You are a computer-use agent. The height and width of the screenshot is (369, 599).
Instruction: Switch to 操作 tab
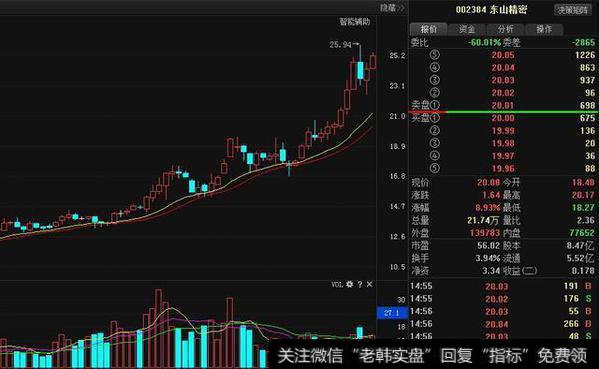[544, 29]
